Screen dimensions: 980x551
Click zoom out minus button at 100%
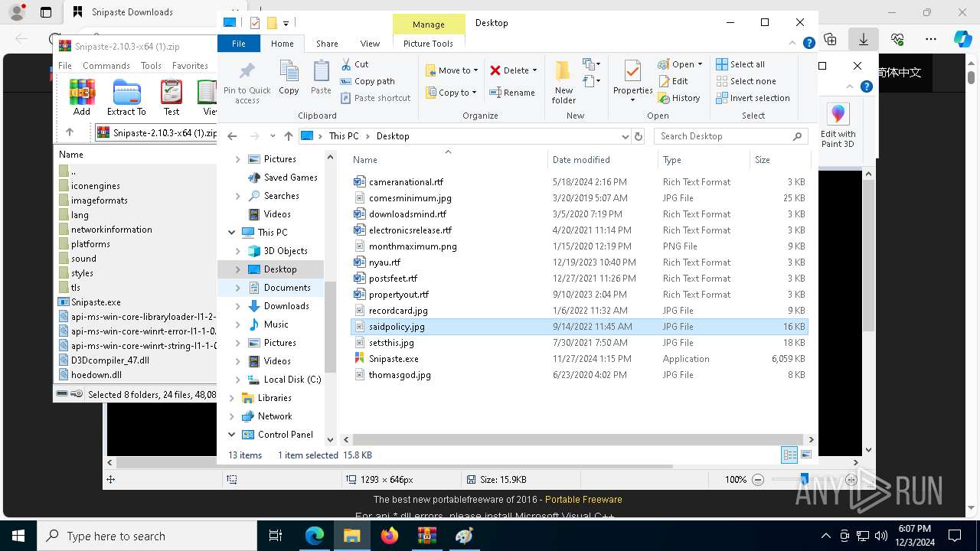(758, 480)
